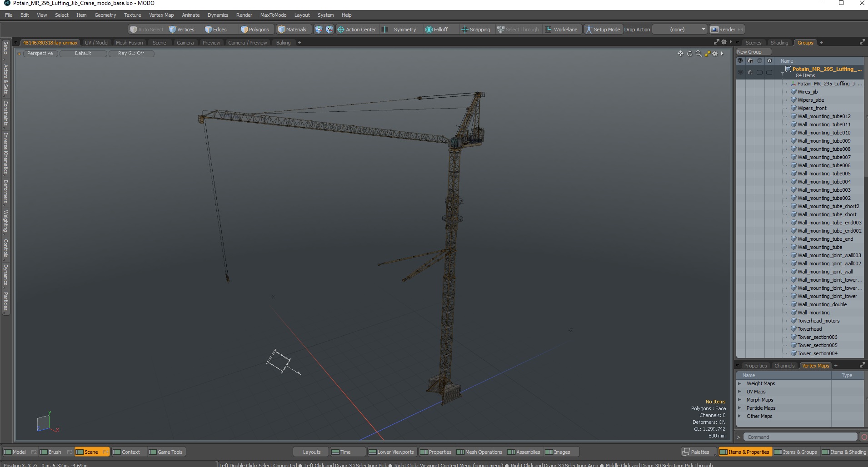Click the Command input field
This screenshot has width=868, height=467.
(801, 437)
